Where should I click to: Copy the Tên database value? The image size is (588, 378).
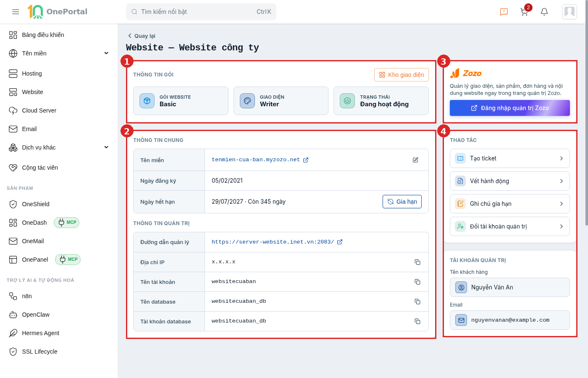pos(417,302)
